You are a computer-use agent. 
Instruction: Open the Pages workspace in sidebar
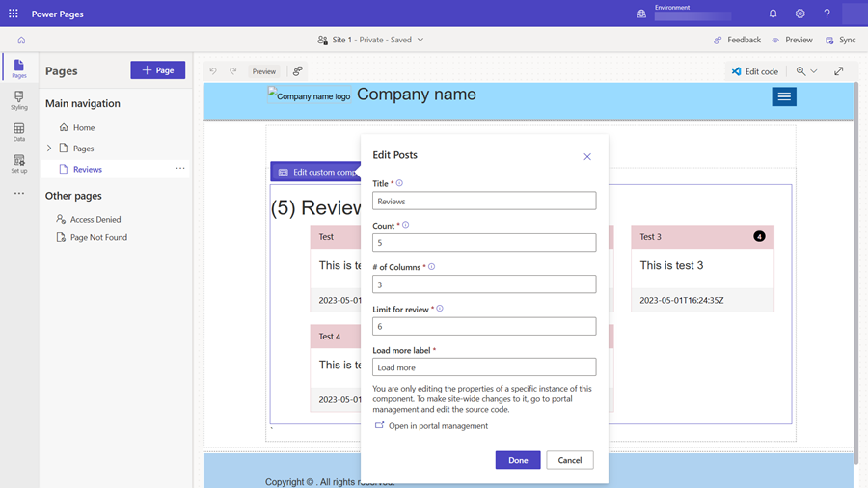tap(19, 68)
